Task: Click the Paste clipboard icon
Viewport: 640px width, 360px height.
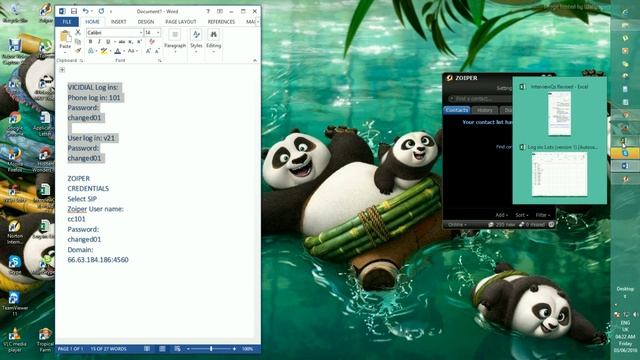Action: click(x=65, y=37)
